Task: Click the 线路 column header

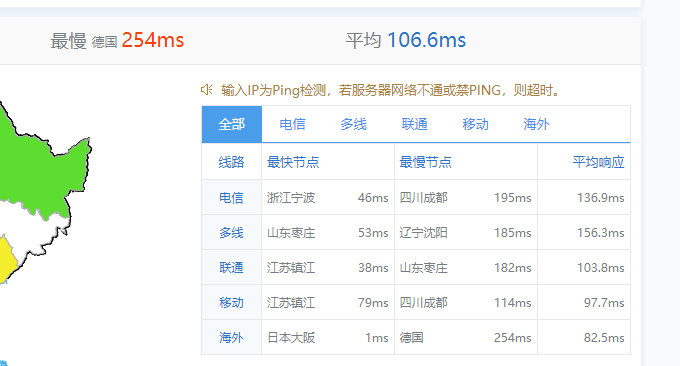Action: point(231,162)
